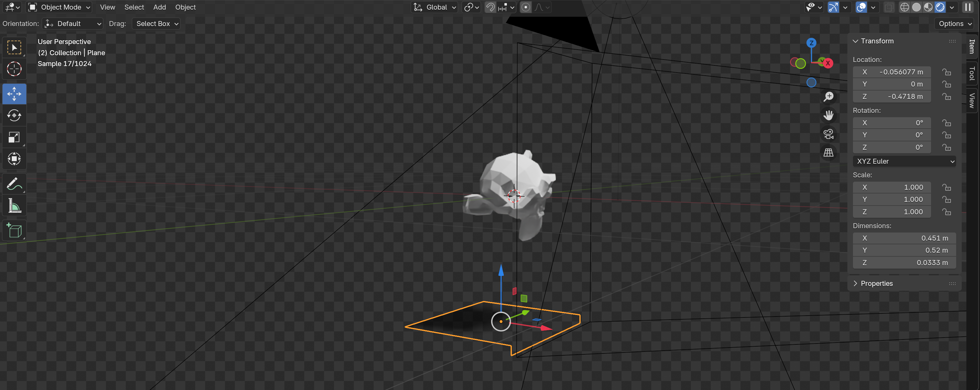Viewport: 980px width, 390px height.
Task: Switch to the Tool sidebar tab
Action: click(x=972, y=73)
